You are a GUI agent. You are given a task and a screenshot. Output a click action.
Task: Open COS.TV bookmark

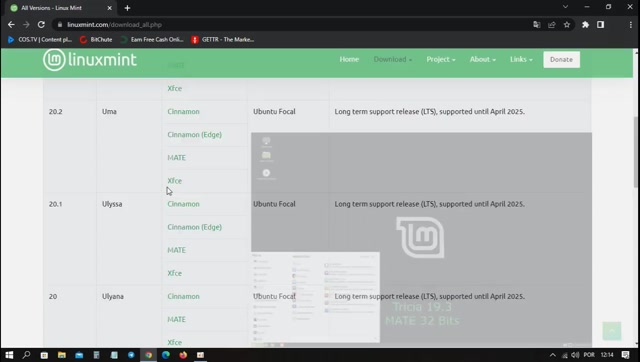click(40, 40)
